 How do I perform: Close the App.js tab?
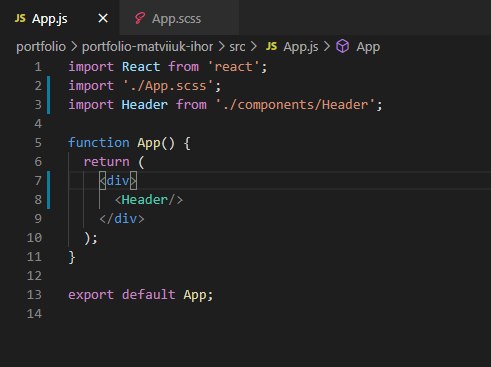click(x=103, y=18)
